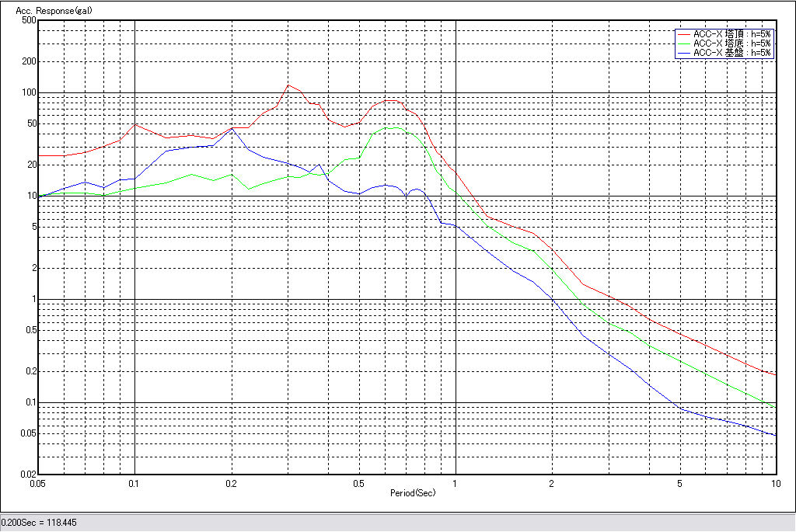Click the green curve's right end at 10 sec
Viewport: 796px width, 532px height.
pos(776,406)
